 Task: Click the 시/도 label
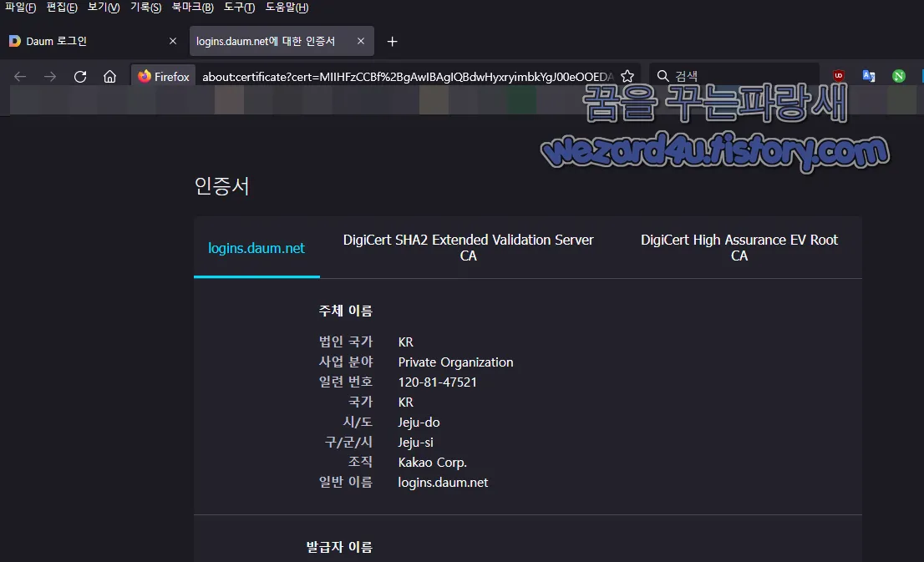[358, 422]
